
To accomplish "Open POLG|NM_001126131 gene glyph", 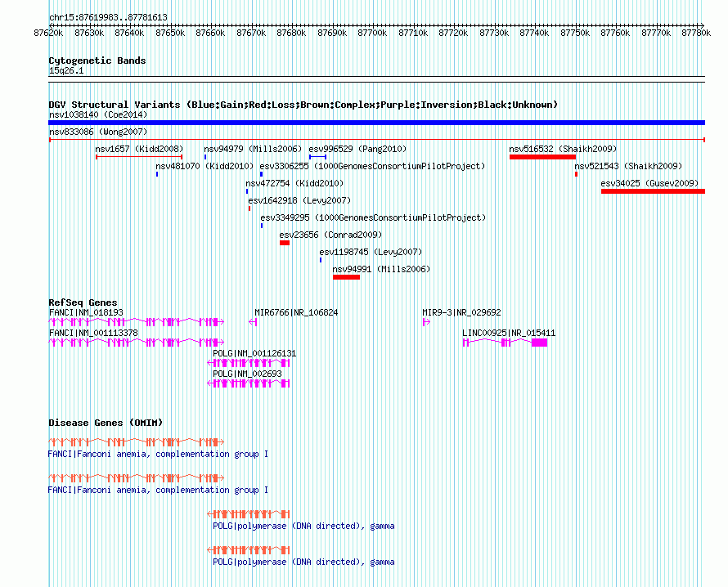I will (249, 362).
